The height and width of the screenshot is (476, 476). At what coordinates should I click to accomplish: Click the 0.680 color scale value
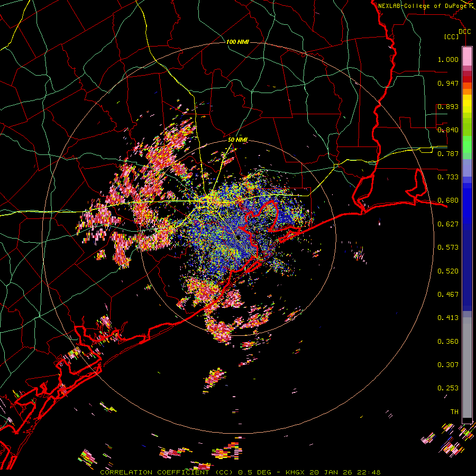448,200
